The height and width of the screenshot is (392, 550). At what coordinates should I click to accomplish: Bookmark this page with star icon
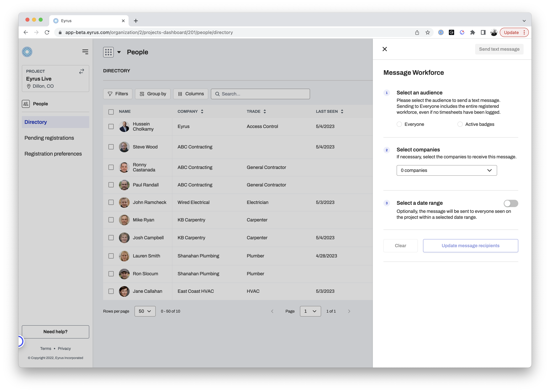[x=428, y=32]
